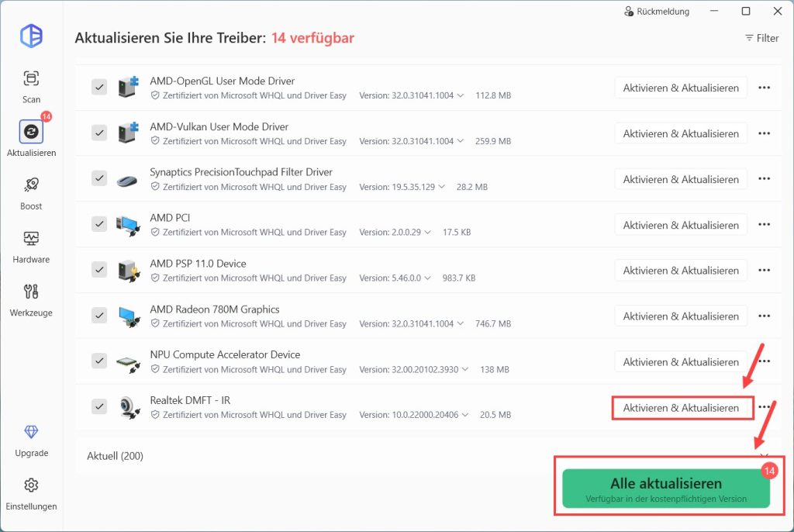Open Einstellungen gear settings
Screen dimensions: 794x532
[x=31, y=494]
